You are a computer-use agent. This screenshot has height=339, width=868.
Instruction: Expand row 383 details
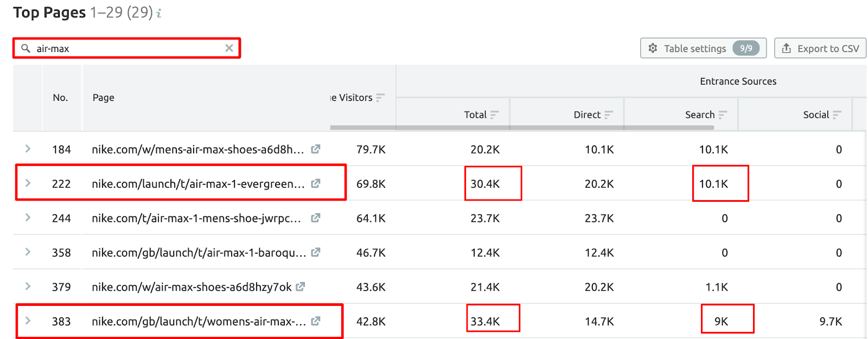click(x=28, y=321)
